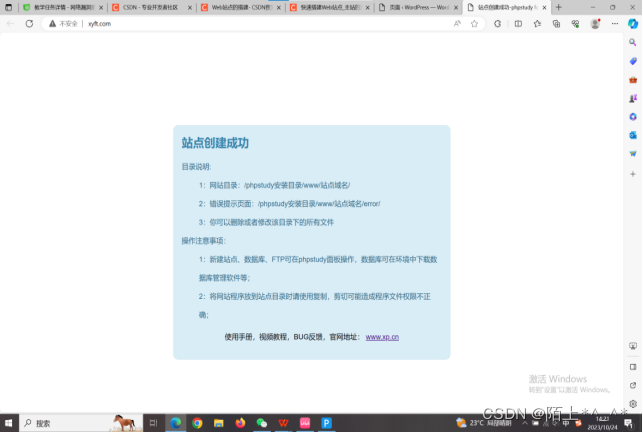Open the pink app icon on taskbar
Image resolution: width=643 pixels, height=432 pixels.
pos(305,423)
